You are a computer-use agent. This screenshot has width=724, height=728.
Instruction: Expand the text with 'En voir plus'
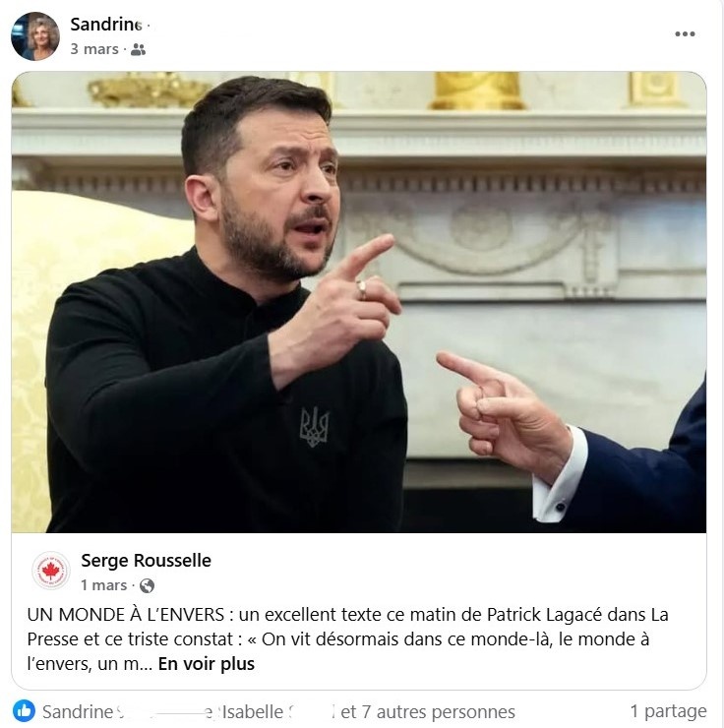206,664
